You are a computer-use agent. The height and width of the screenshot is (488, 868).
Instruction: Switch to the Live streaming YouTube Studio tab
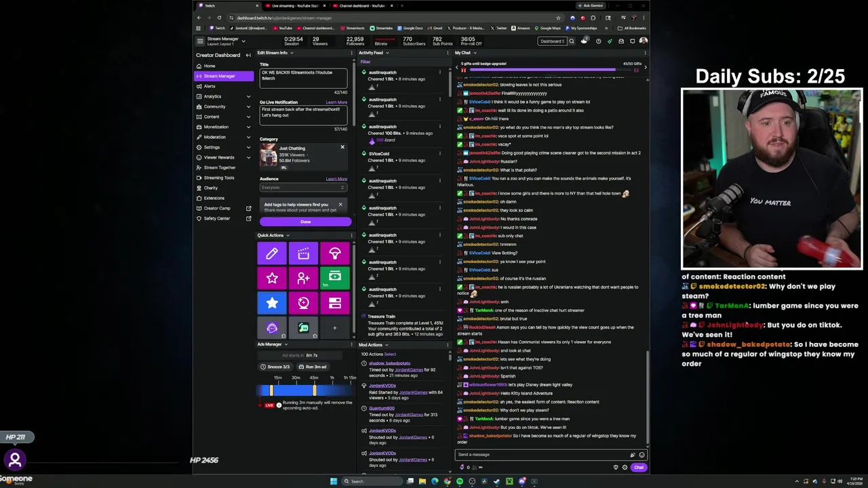click(295, 5)
